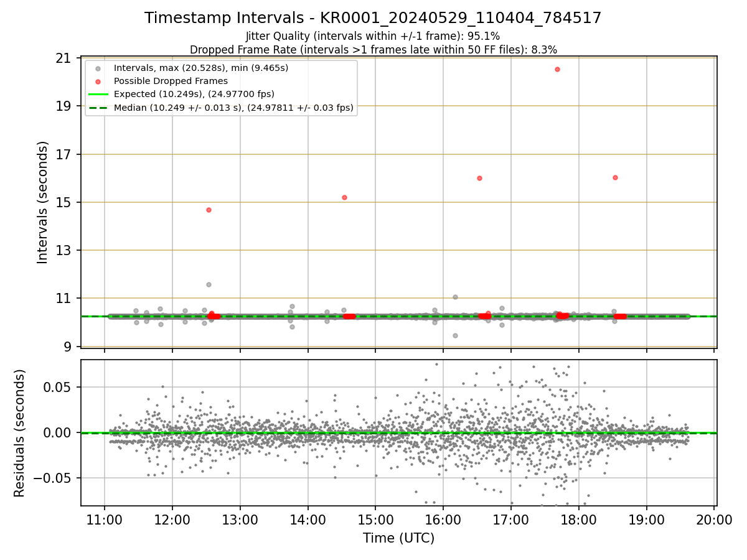Select the red point at 14.7 seconds near 12:30
This screenshot has height=560, width=747.
[x=209, y=210]
